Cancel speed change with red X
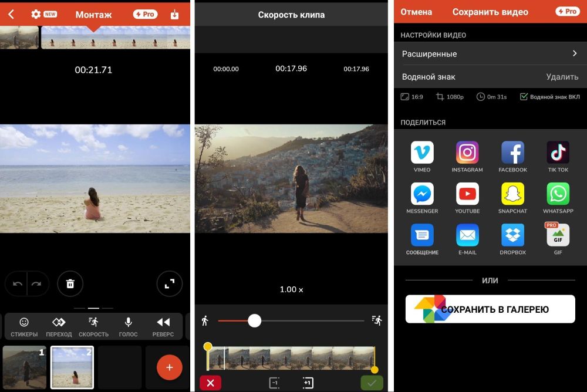The image size is (587, 392). [x=210, y=383]
